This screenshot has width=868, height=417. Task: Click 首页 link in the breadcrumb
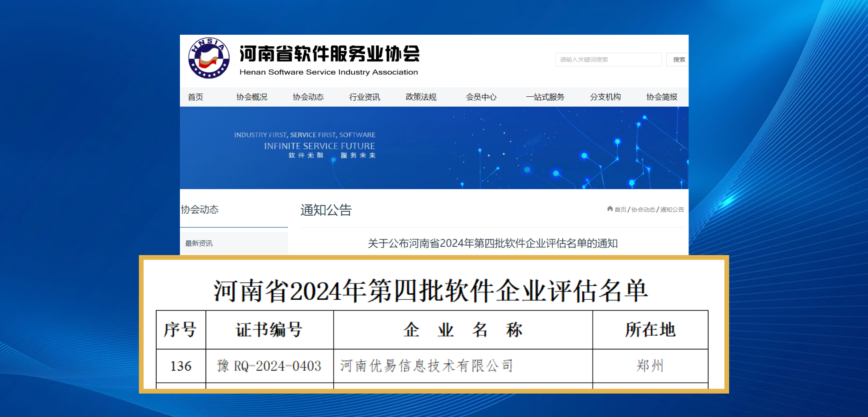620,210
